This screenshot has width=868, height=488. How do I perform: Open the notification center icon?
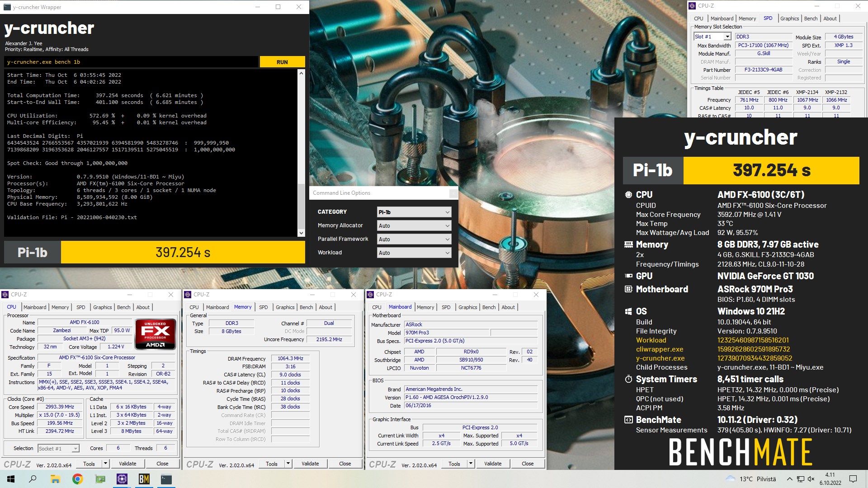[x=853, y=479]
